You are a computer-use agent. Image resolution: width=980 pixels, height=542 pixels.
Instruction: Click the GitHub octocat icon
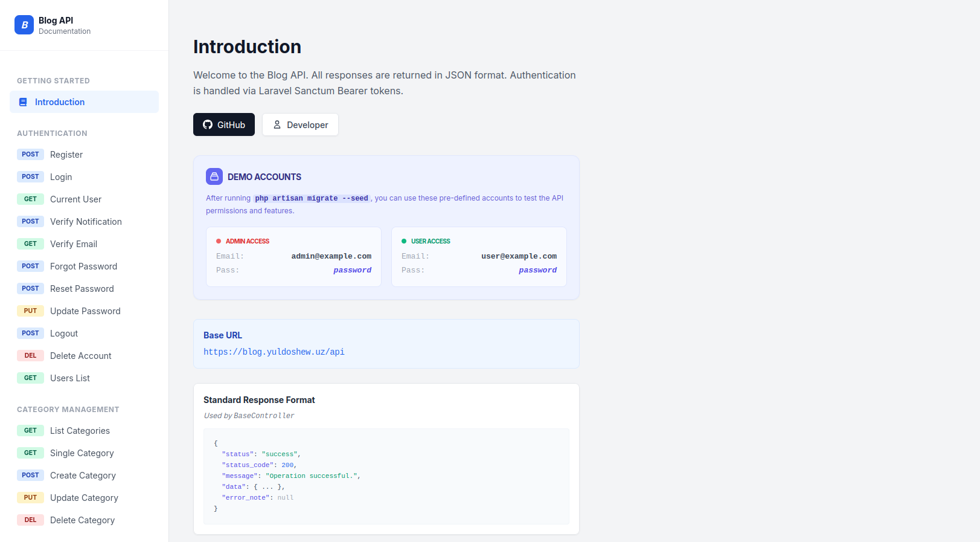coord(208,124)
